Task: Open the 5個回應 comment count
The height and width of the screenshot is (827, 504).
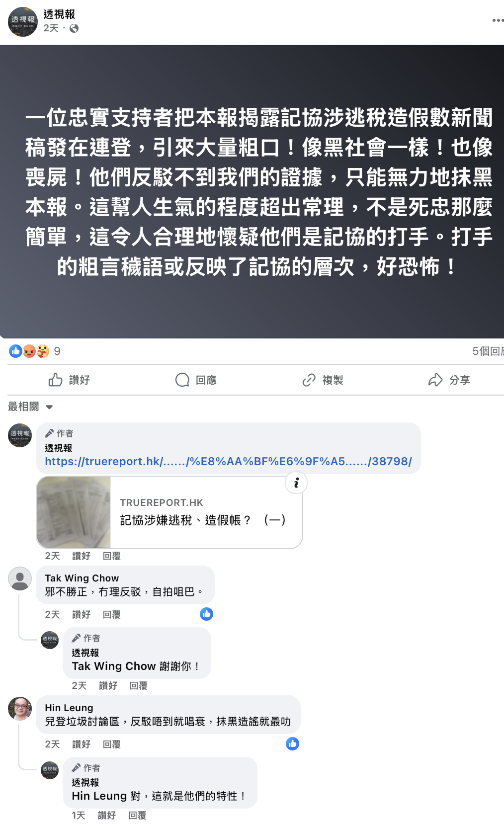Action: coord(488,351)
